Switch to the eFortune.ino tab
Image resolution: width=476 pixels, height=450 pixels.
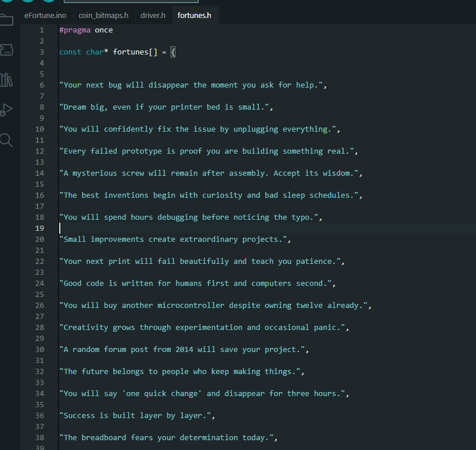click(45, 16)
